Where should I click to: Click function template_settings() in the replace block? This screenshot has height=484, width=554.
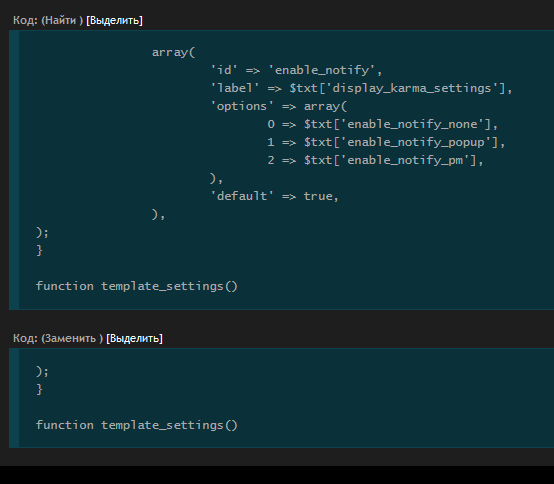pyautogui.click(x=137, y=425)
